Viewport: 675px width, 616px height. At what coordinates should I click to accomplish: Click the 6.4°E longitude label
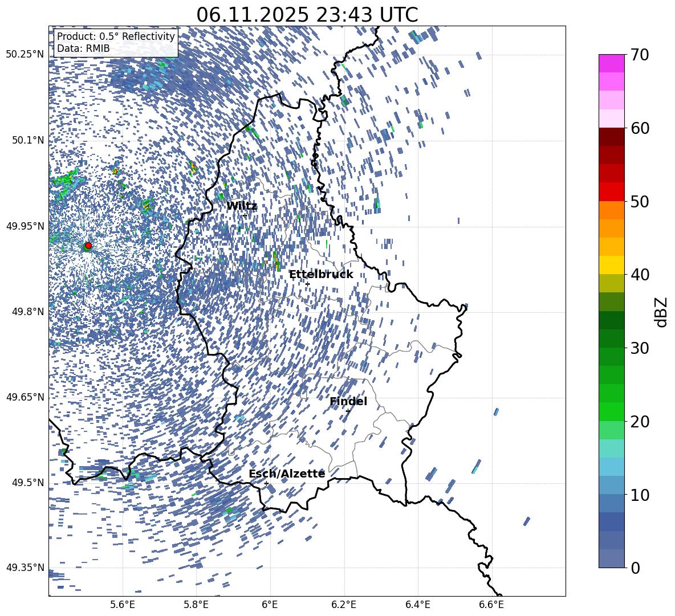point(417,605)
